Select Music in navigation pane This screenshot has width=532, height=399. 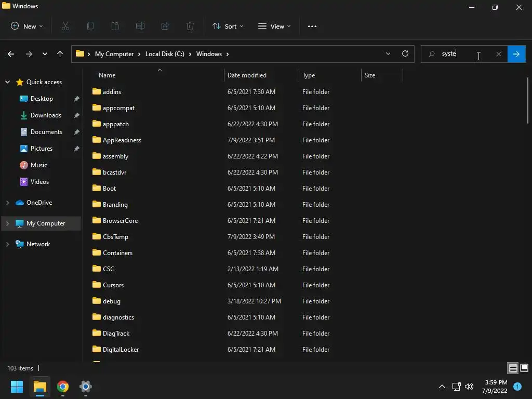pyautogui.click(x=38, y=165)
